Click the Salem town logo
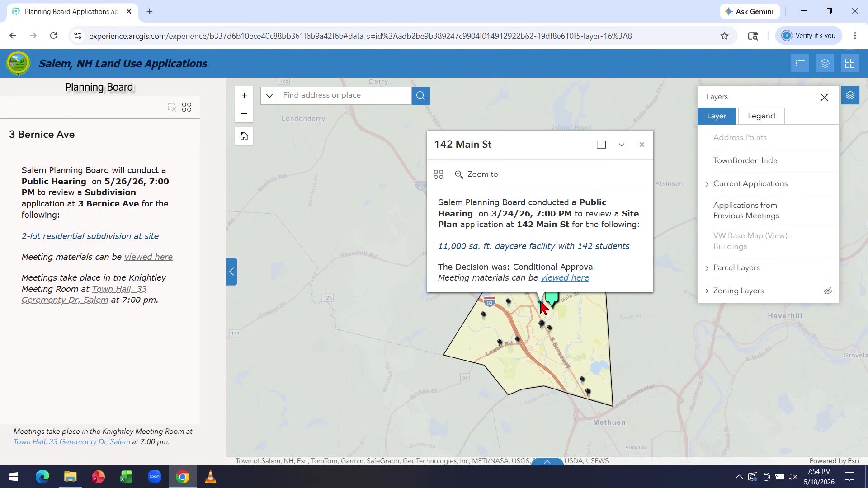Image resolution: width=868 pixels, height=488 pixels. pyautogui.click(x=18, y=63)
